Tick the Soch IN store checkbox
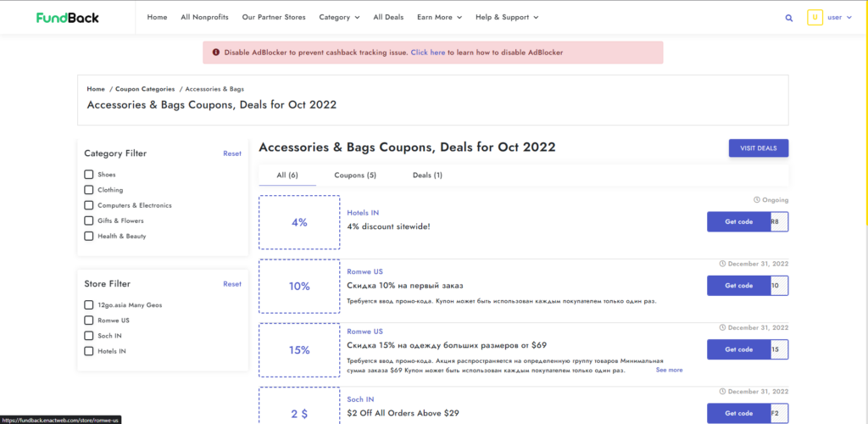This screenshot has height=424, width=868. pyautogui.click(x=88, y=336)
